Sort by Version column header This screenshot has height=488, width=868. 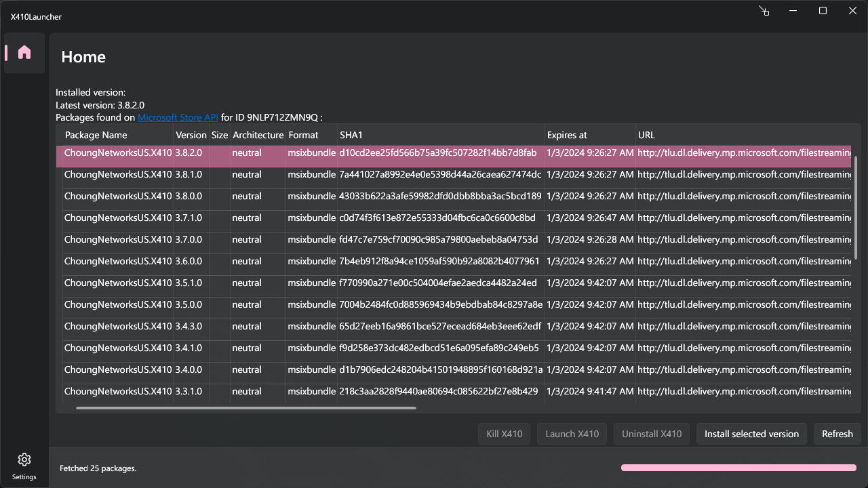point(191,135)
